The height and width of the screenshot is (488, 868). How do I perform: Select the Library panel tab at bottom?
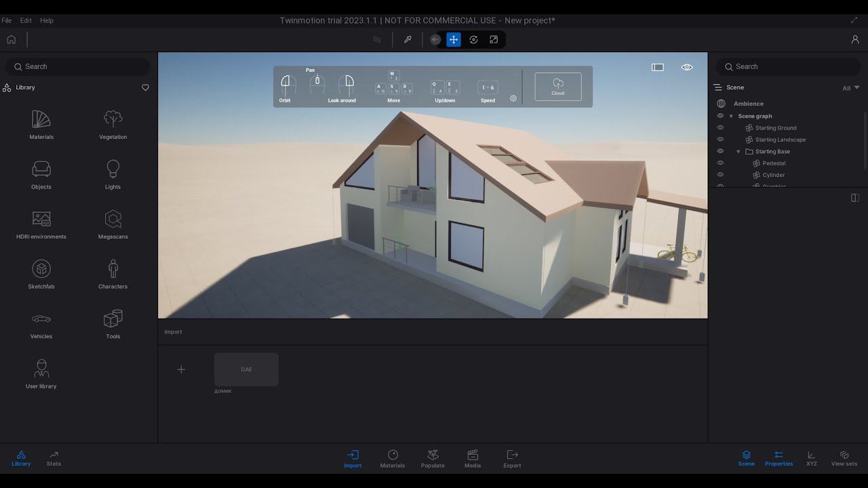(21, 458)
